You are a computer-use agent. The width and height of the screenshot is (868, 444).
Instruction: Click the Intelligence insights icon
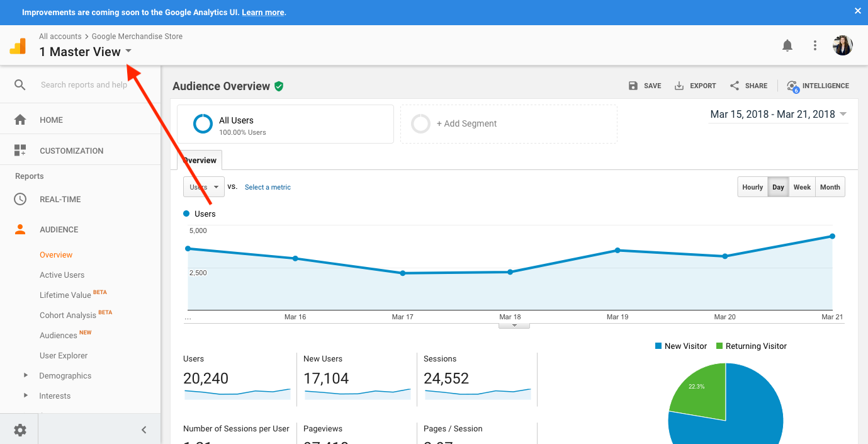pos(792,86)
